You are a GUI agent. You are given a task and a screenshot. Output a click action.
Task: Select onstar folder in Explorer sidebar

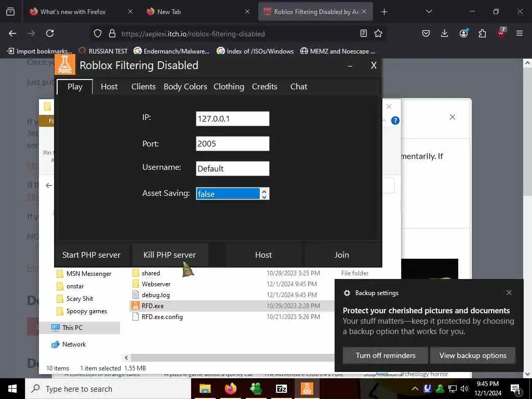click(x=70, y=286)
